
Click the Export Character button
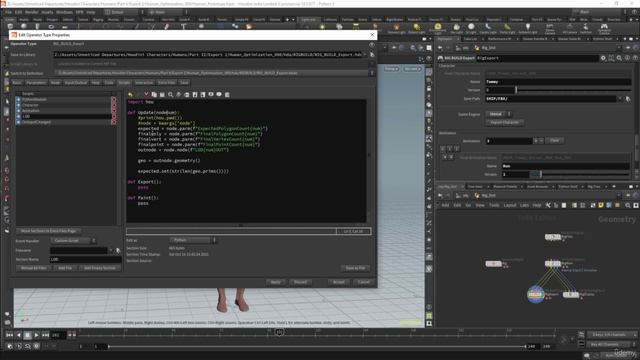click(505, 122)
